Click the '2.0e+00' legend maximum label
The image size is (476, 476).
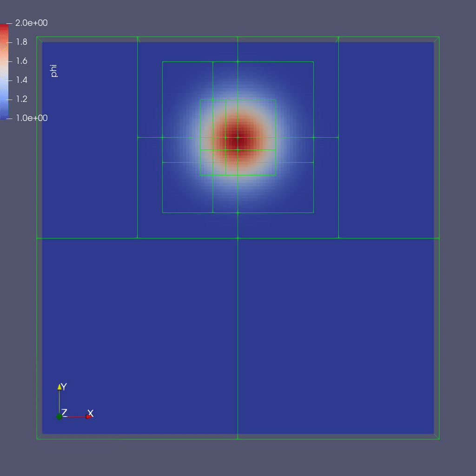pos(32,23)
